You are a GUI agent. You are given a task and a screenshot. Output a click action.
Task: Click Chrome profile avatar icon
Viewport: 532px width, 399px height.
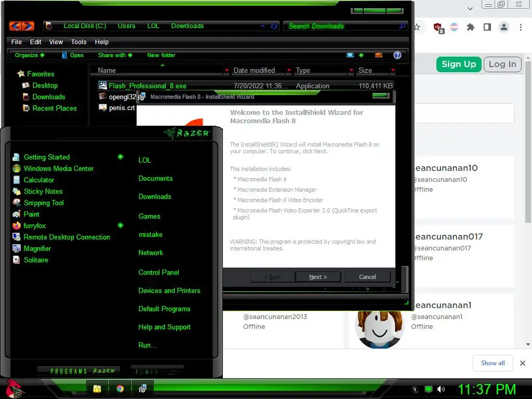pos(504,27)
